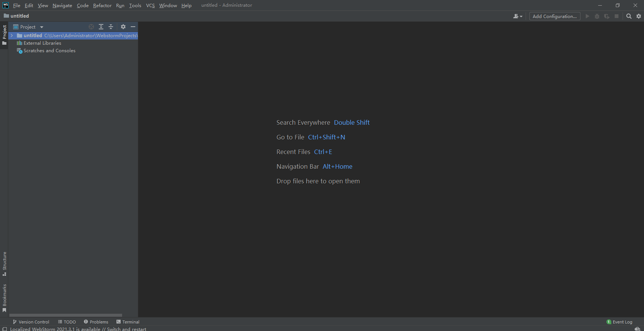
Task: Click the Double Shift shortcut hint
Action: pyautogui.click(x=352, y=122)
